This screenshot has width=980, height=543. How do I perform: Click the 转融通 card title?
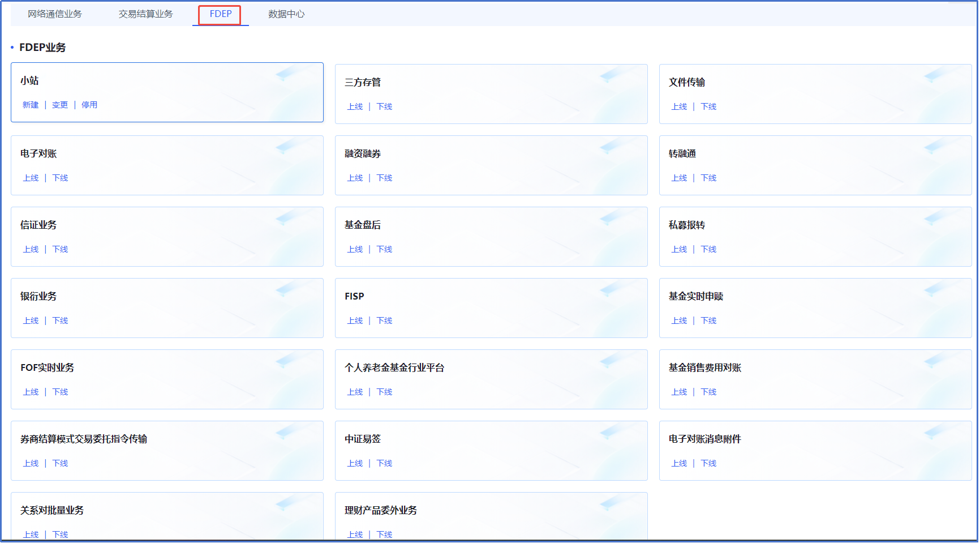click(x=682, y=153)
